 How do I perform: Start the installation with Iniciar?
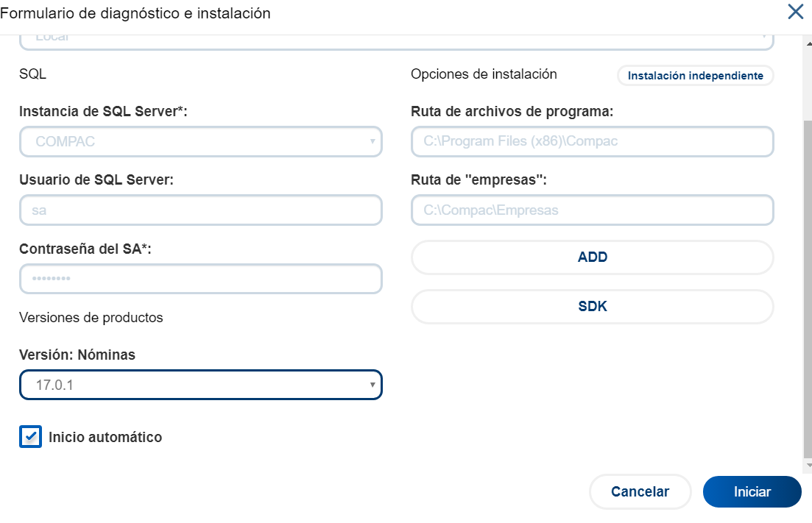(752, 492)
